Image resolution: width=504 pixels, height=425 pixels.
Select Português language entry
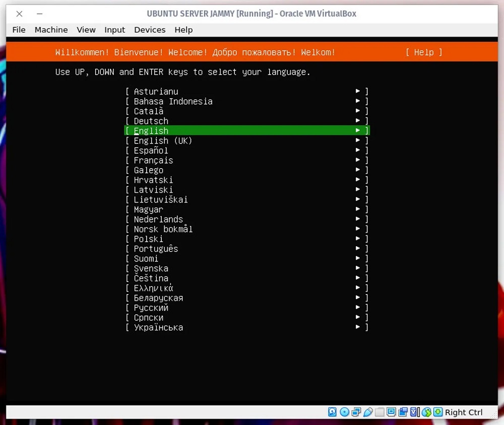[x=247, y=248]
